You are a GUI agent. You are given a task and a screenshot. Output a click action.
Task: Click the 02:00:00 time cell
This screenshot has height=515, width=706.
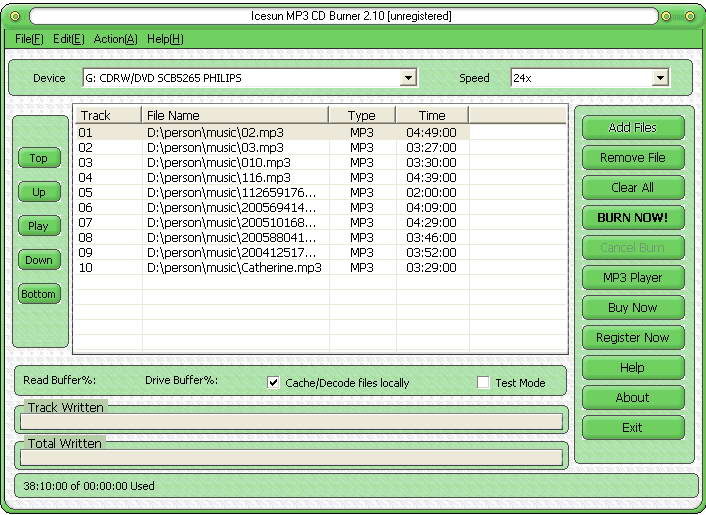coord(431,193)
